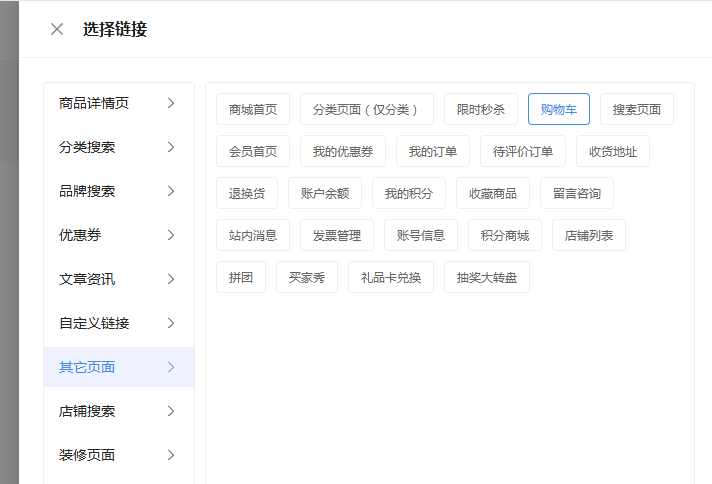The height and width of the screenshot is (484, 712).
Task: Pick the 分类页面（仅分类） option
Action: click(366, 109)
